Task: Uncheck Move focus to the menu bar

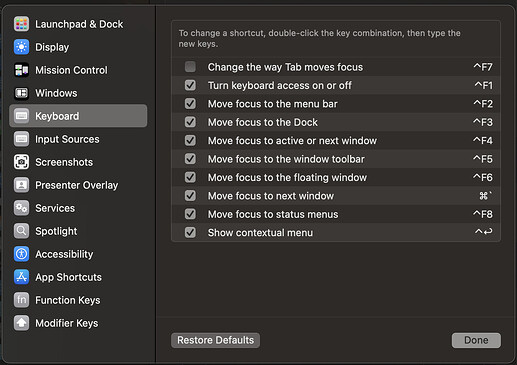Action: pyautogui.click(x=190, y=103)
